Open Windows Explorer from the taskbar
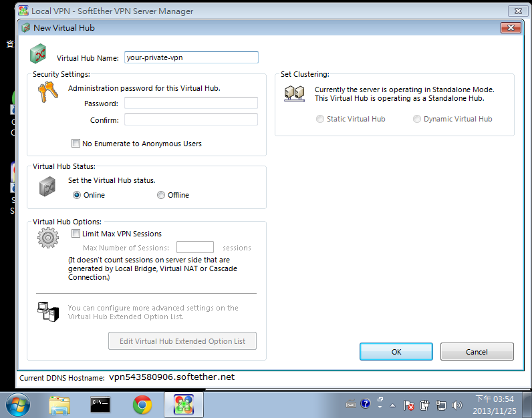This screenshot has height=418, width=532. (59, 405)
